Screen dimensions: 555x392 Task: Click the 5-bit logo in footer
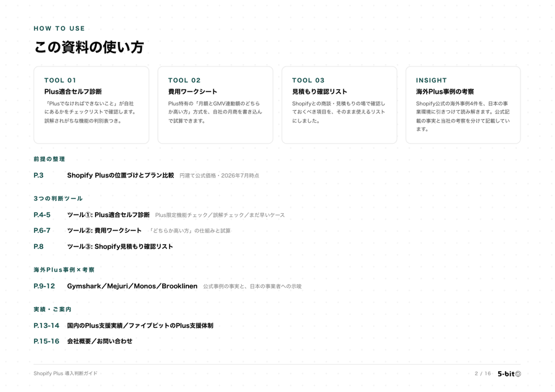tap(509, 374)
